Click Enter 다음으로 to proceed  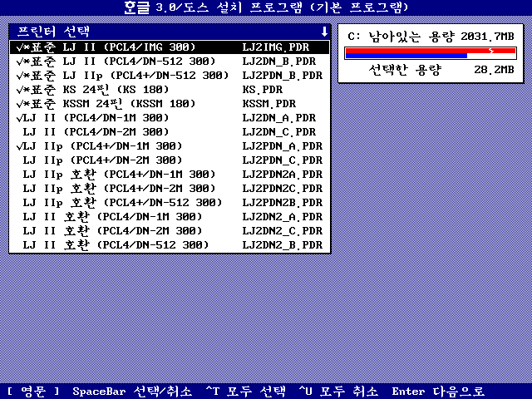tap(438, 392)
